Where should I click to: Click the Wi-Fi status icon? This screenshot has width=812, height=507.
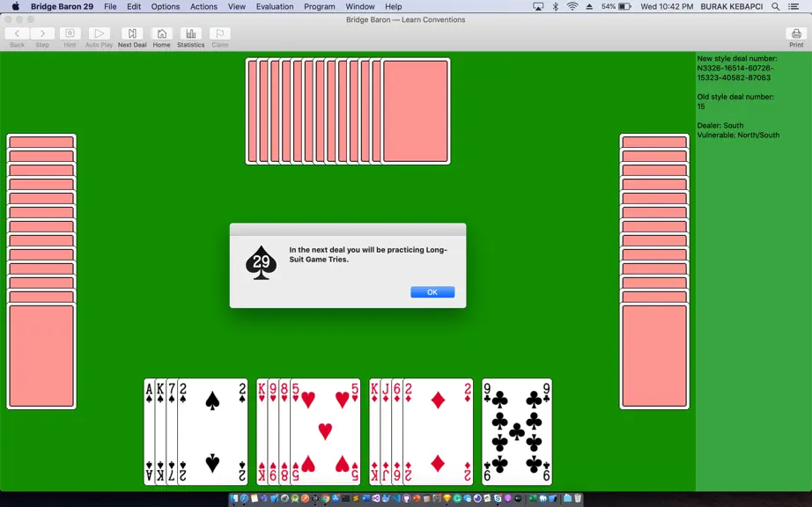click(572, 7)
